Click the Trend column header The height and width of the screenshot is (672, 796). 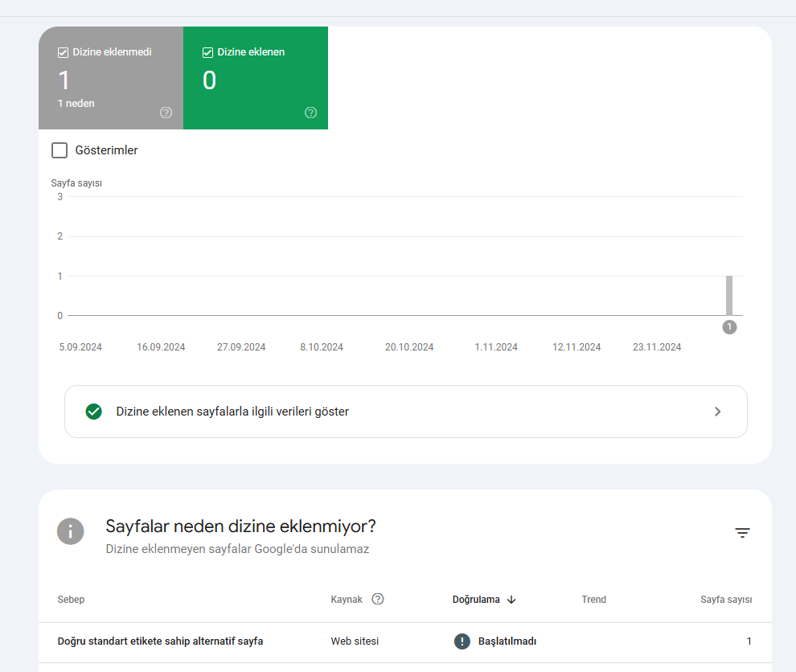pos(594,600)
